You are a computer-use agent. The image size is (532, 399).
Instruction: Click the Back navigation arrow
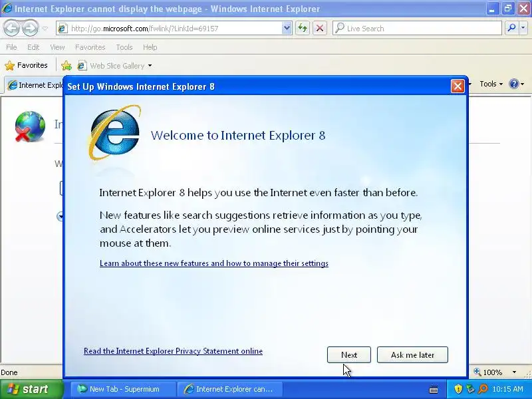[11, 28]
